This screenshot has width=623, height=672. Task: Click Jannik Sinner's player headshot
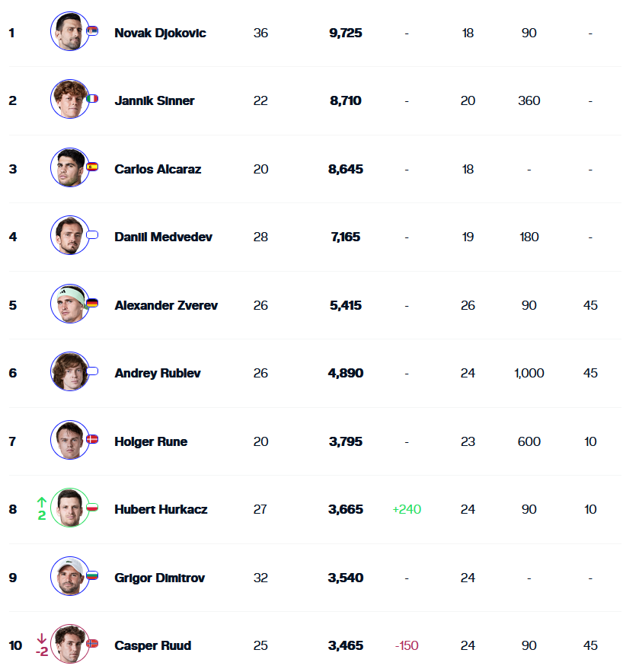[x=69, y=100]
